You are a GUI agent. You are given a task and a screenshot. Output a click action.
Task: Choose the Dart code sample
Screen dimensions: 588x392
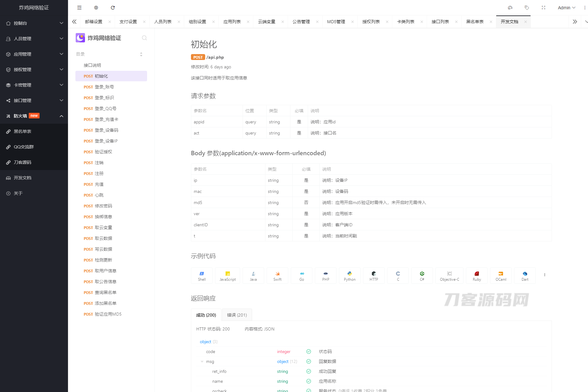click(525, 275)
